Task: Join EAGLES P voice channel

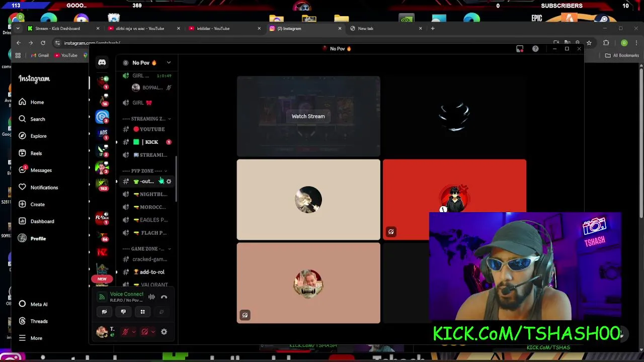Action: pyautogui.click(x=146, y=220)
